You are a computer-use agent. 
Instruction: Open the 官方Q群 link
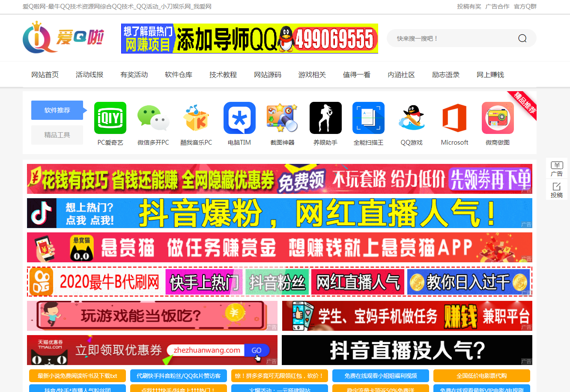click(525, 6)
